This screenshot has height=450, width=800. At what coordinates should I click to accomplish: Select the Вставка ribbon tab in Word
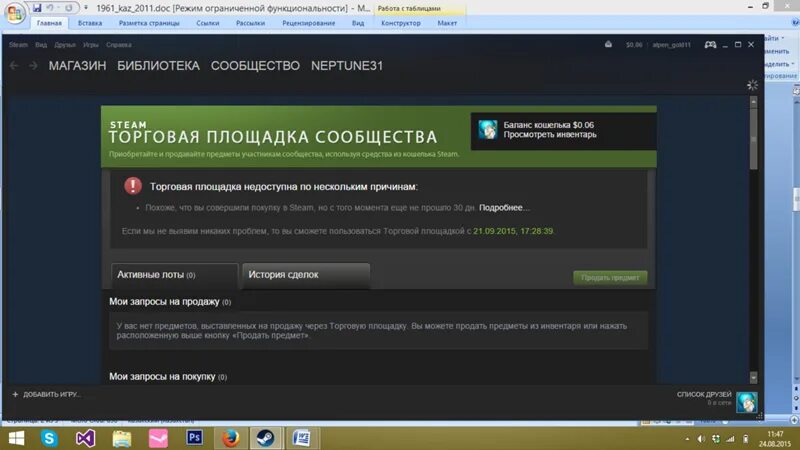pyautogui.click(x=90, y=23)
